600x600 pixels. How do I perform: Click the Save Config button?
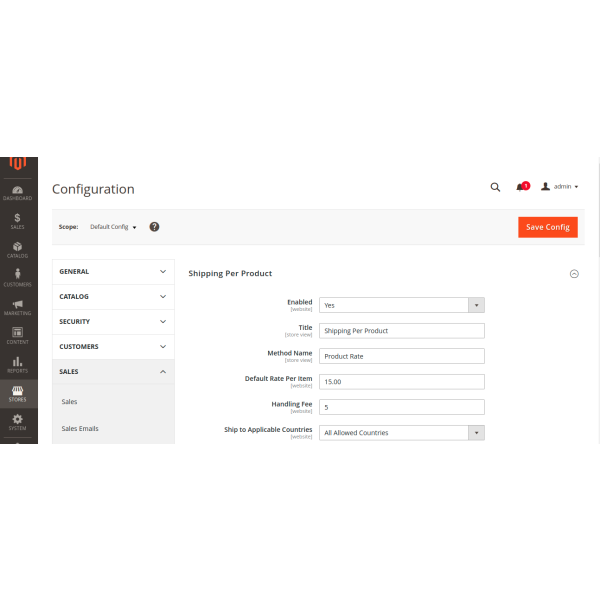[x=547, y=227]
